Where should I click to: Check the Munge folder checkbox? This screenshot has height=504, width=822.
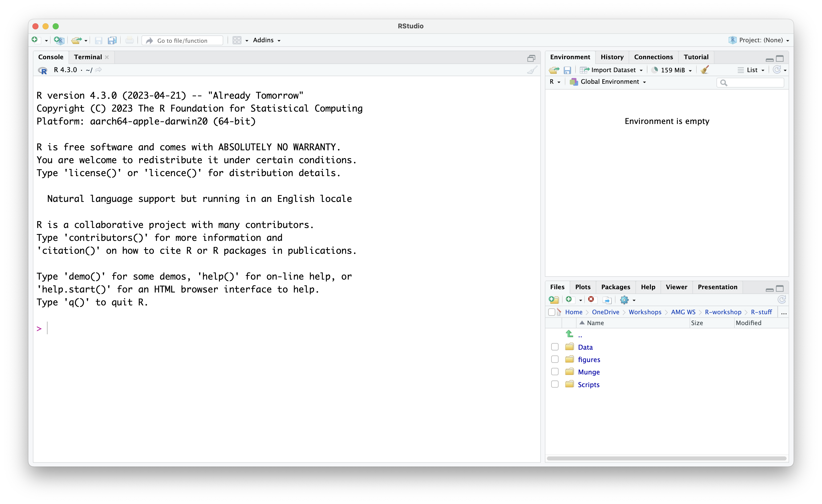click(555, 372)
